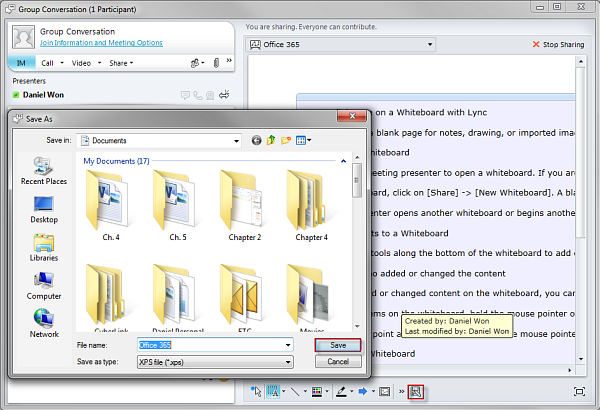Select the Chapter 4 folder
The height and width of the screenshot is (410, 600).
point(311,205)
